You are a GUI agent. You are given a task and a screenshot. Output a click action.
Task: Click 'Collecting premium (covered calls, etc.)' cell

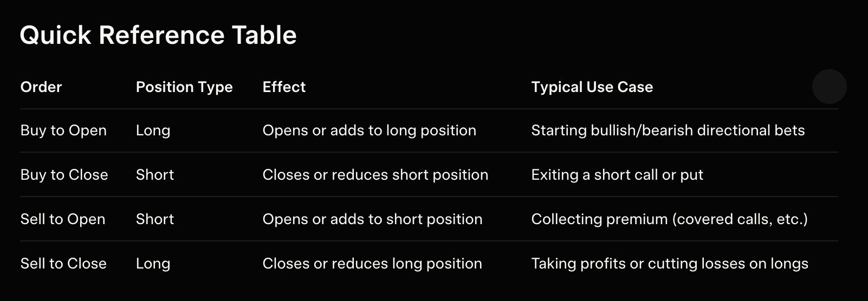click(669, 219)
